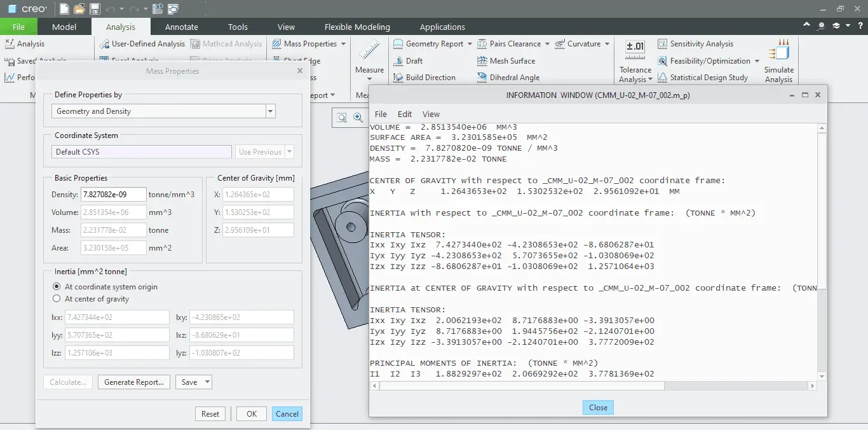Viewport: 868px width, 430px height.
Task: Click the Information Window vertical scrollbar
Action: [x=822, y=210]
